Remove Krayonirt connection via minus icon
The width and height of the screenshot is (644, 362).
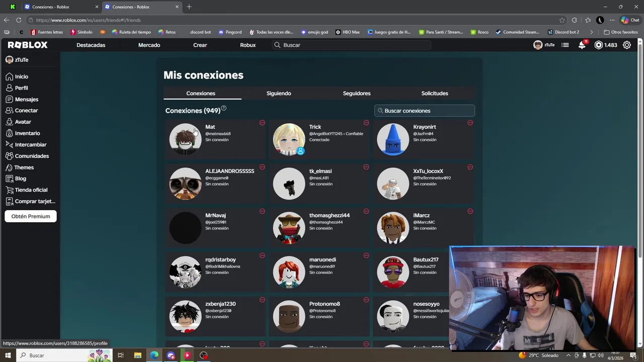click(470, 123)
